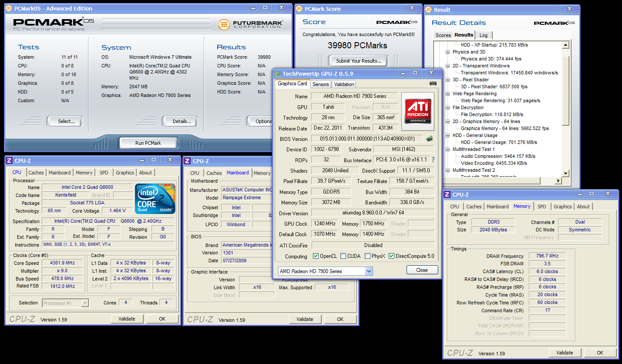Click the Transparent Windows: 17450.840 windows/s row
This screenshot has width=622, height=364.
(x=509, y=73)
